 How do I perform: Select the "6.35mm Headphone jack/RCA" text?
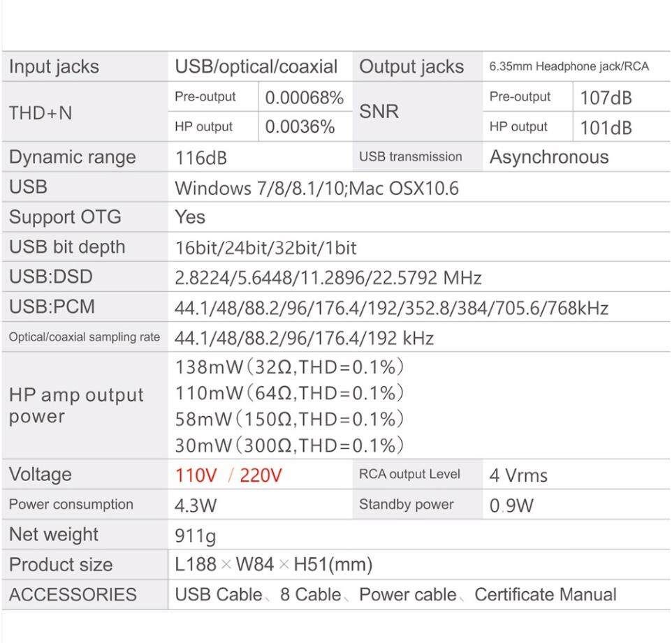569,67
